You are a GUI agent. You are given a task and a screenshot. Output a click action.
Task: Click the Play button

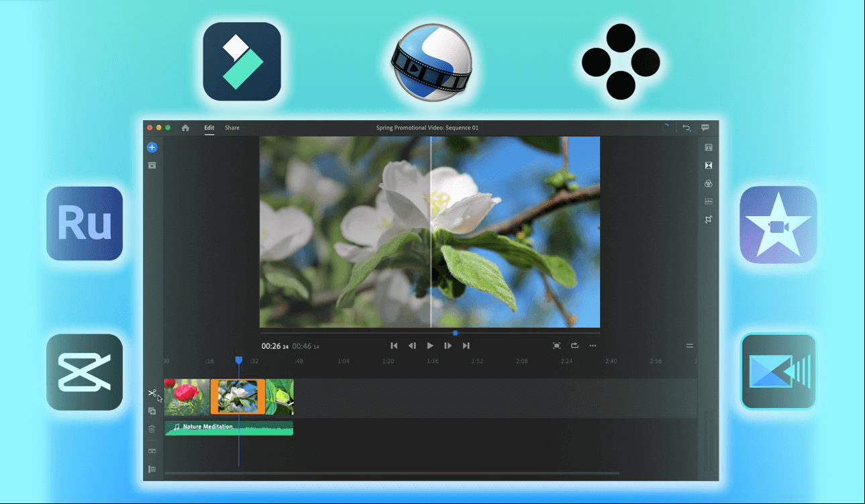(430, 346)
